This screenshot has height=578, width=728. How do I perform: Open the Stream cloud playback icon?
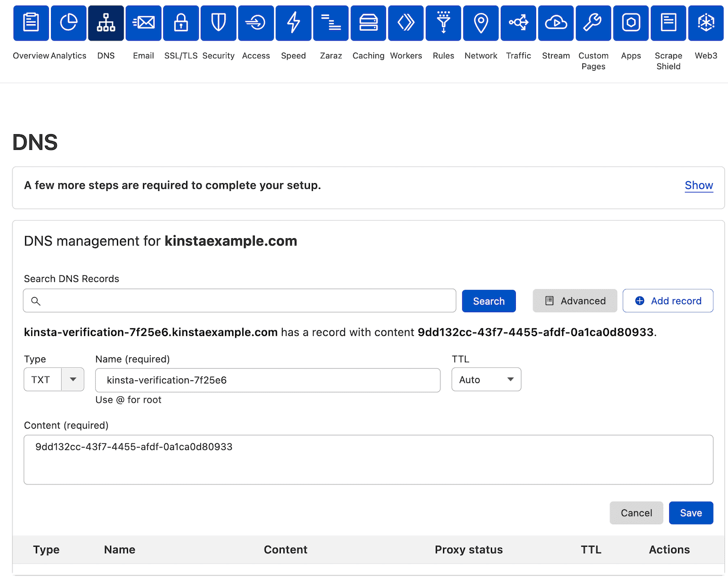[x=555, y=23]
